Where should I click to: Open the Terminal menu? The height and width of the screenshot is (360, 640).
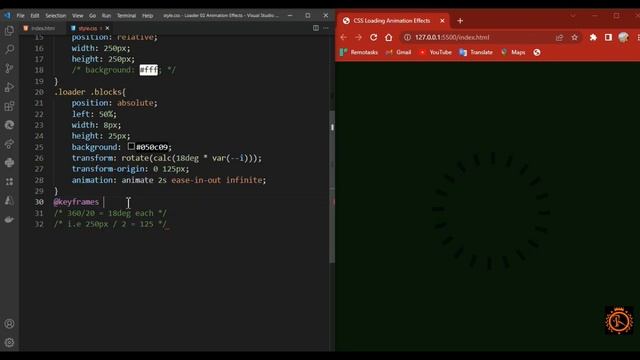[x=126, y=16]
